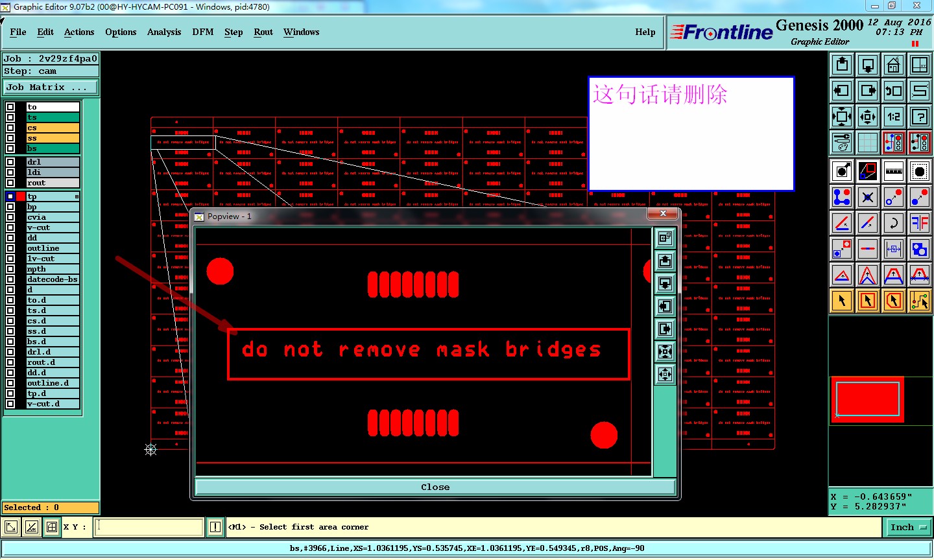Click the pan left icon in main toolbar
Image resolution: width=934 pixels, height=560 pixels.
pos(842,91)
